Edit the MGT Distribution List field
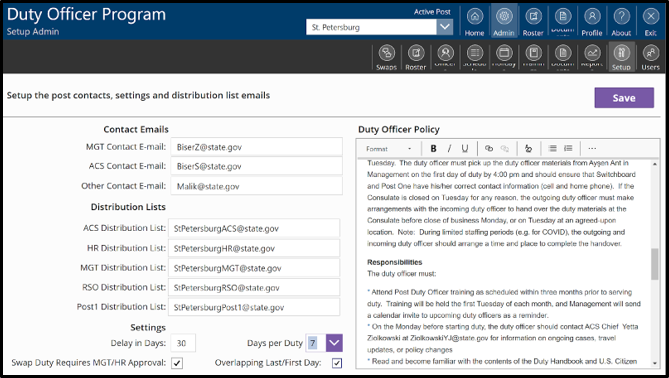669x378 pixels. pyautogui.click(x=254, y=268)
